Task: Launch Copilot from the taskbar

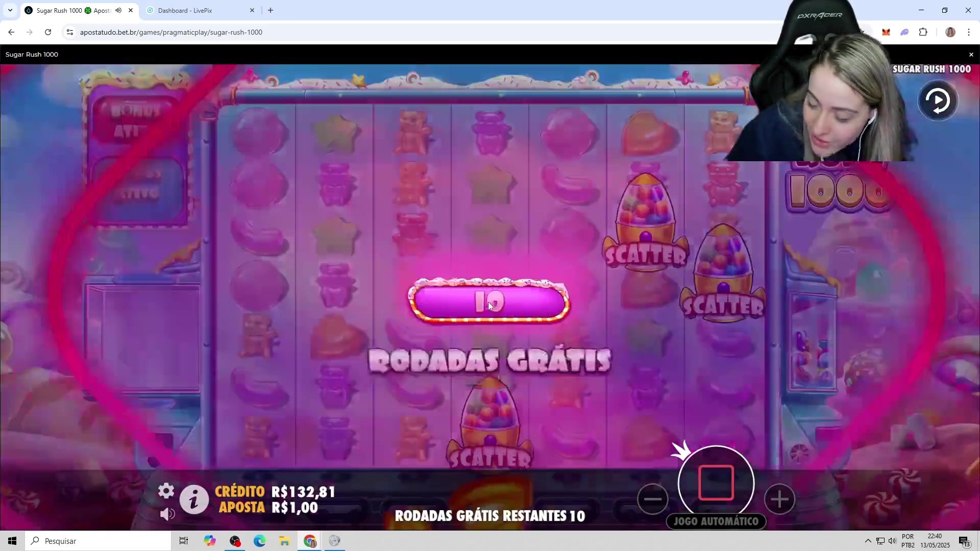Action: point(210,541)
